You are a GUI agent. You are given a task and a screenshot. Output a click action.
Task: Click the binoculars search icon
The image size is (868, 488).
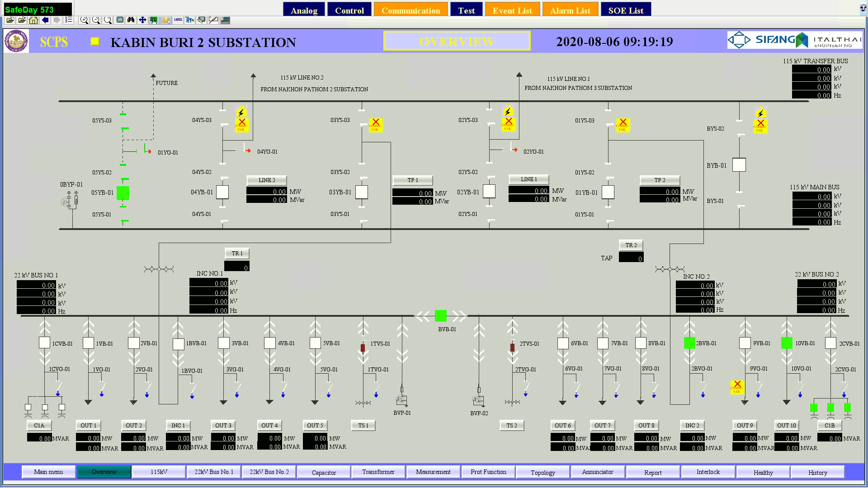(131, 20)
